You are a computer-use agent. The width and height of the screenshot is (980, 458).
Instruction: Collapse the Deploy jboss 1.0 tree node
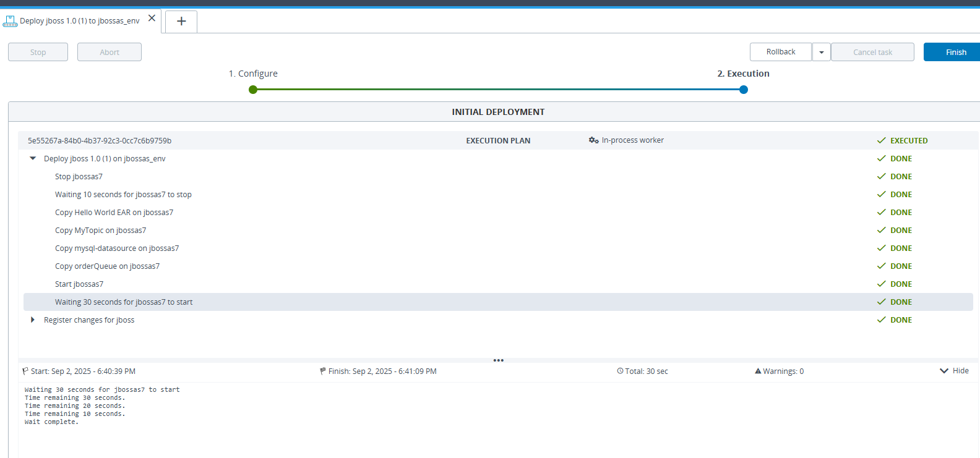(x=33, y=159)
